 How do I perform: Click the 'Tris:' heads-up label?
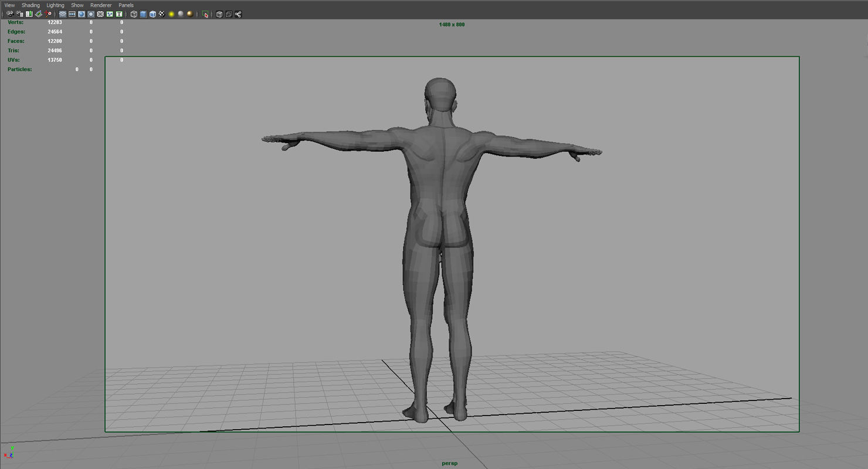point(13,50)
